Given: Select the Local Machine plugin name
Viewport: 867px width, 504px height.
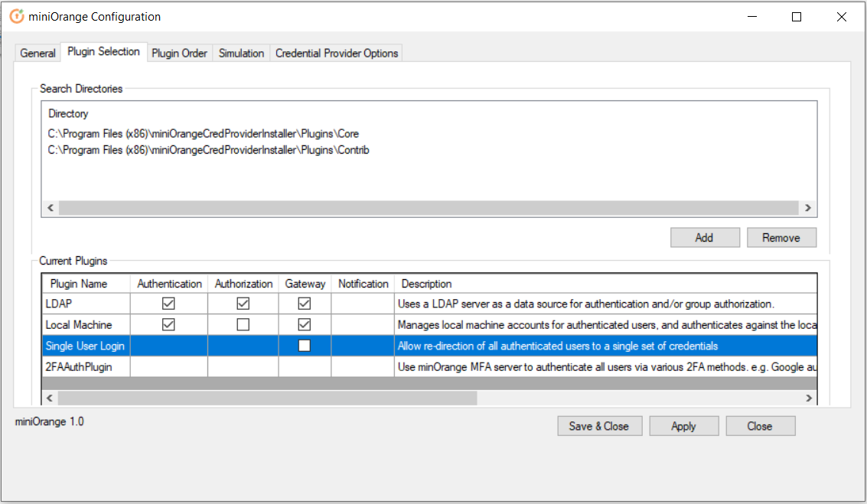Looking at the screenshot, I should click(79, 324).
